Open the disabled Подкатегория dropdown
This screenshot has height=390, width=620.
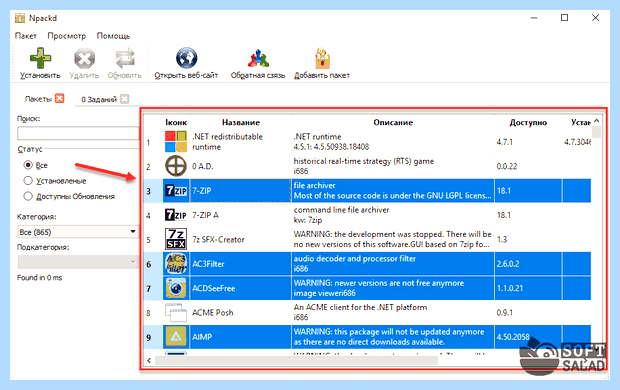78,262
